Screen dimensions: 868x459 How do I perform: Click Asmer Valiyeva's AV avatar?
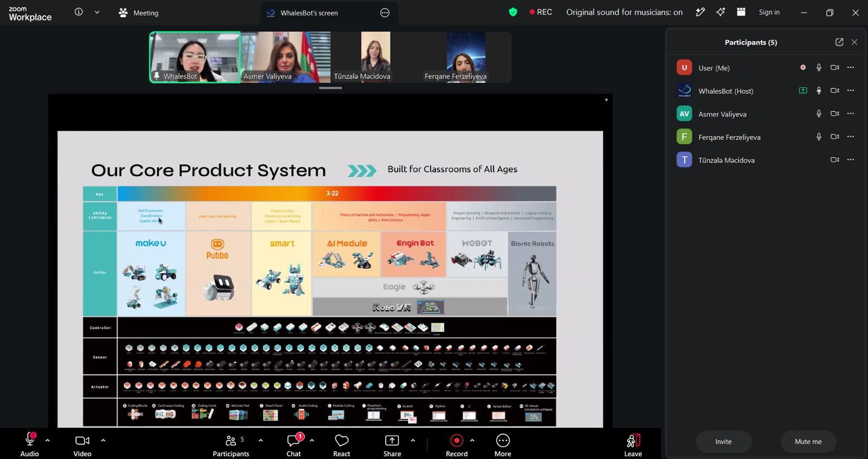click(x=684, y=114)
